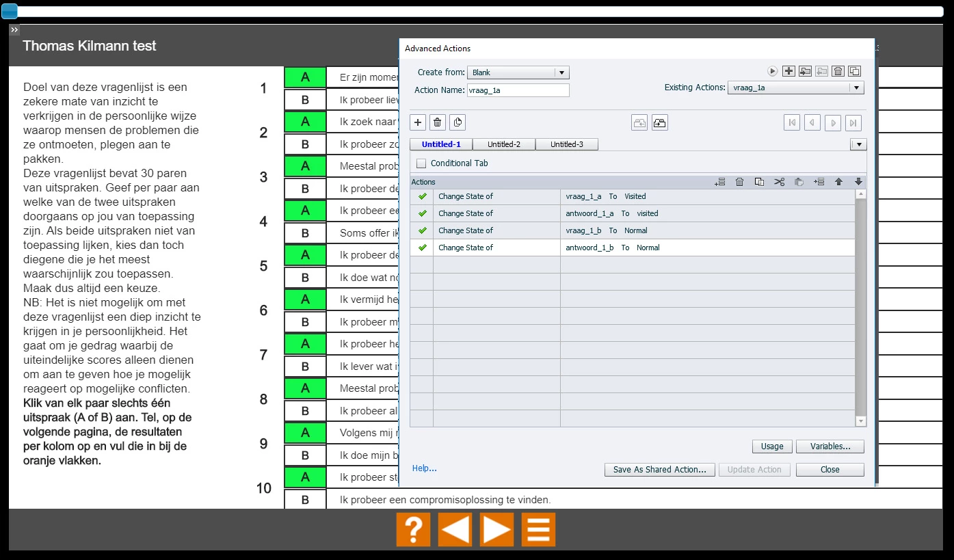Click the Update Action button
Viewport: 954px width, 560px height.
coord(754,470)
